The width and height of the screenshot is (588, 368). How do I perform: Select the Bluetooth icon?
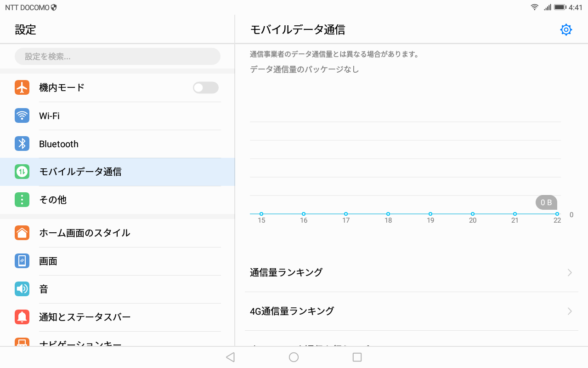[22, 144]
